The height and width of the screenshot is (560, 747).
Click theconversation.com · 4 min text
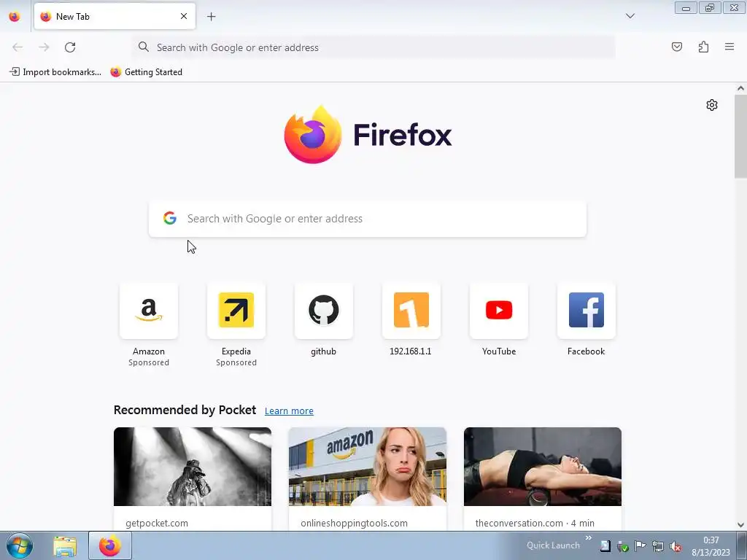pos(535,523)
